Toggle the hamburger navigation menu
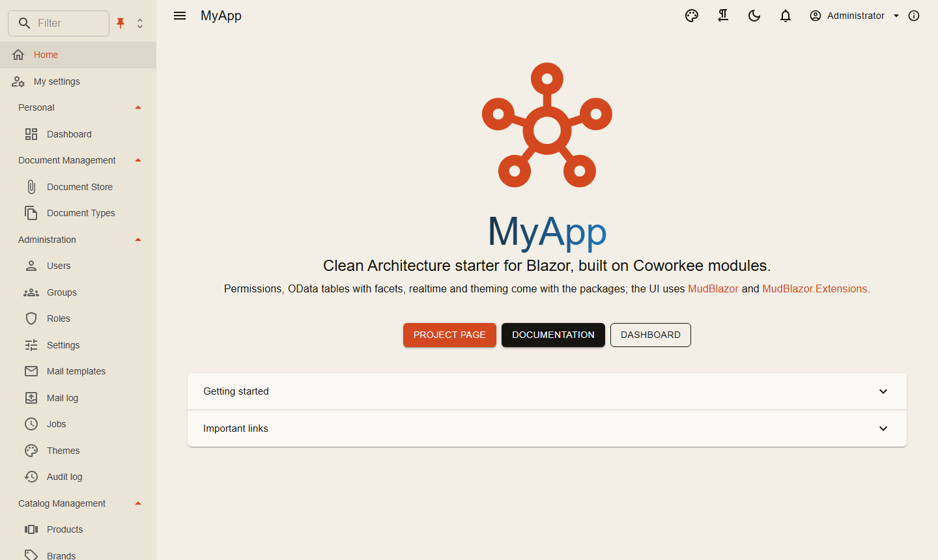Screen dimensions: 938x560 click(x=180, y=16)
